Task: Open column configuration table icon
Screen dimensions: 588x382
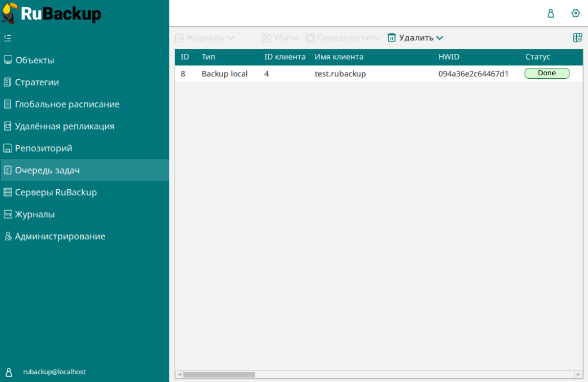Action: pos(577,38)
